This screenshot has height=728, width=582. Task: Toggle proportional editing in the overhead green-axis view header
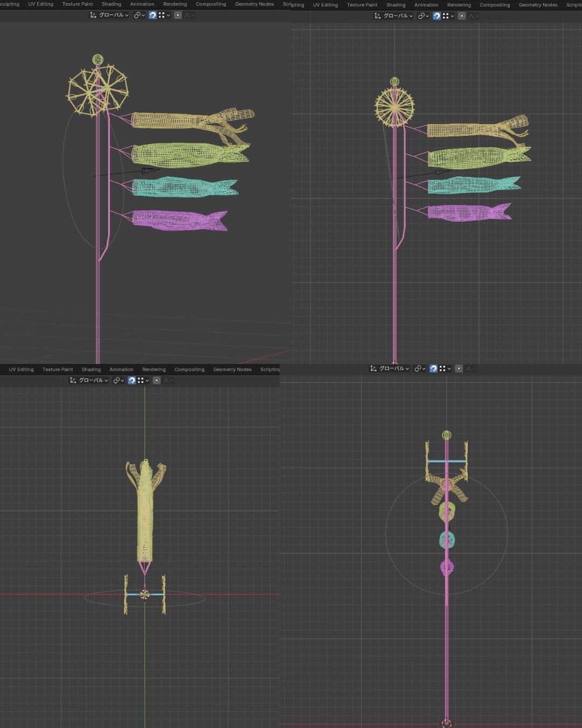click(x=156, y=380)
